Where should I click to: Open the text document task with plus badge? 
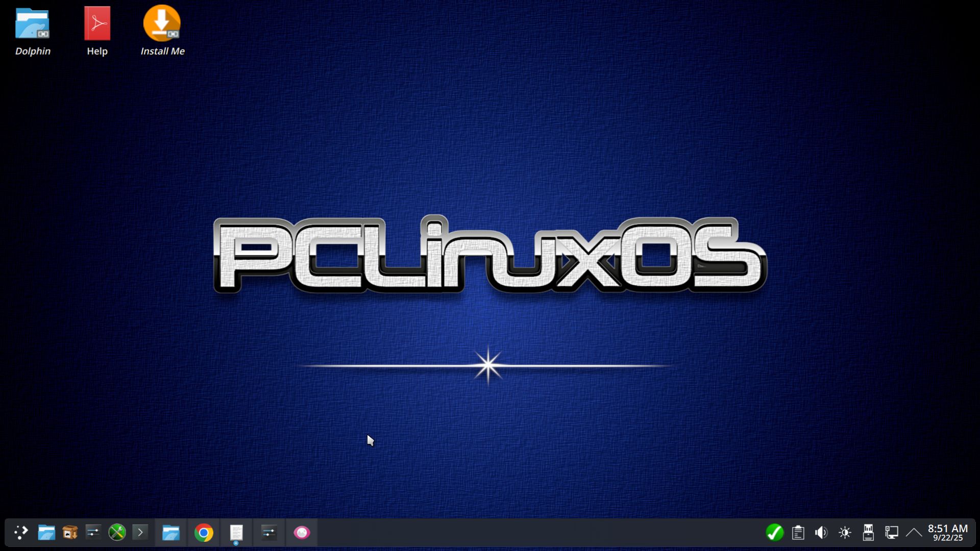point(236,533)
